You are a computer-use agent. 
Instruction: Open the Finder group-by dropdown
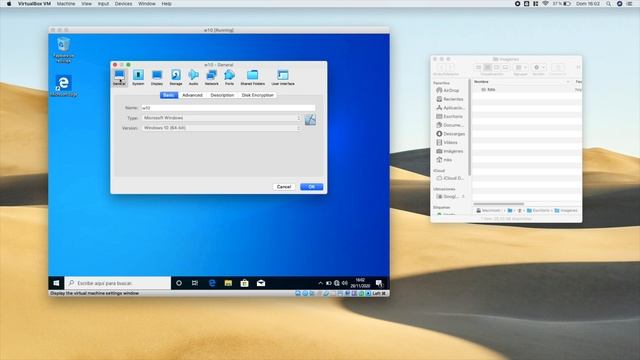click(520, 67)
